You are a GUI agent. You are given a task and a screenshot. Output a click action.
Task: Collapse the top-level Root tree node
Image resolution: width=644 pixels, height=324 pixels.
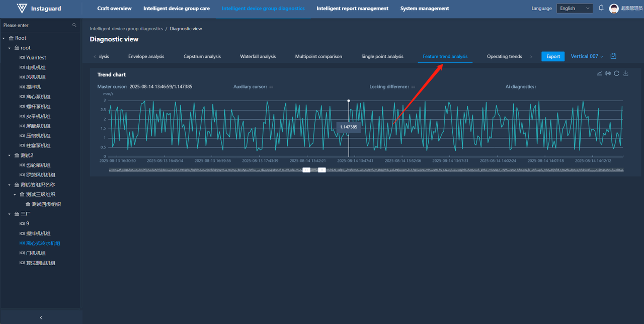[x=4, y=38]
